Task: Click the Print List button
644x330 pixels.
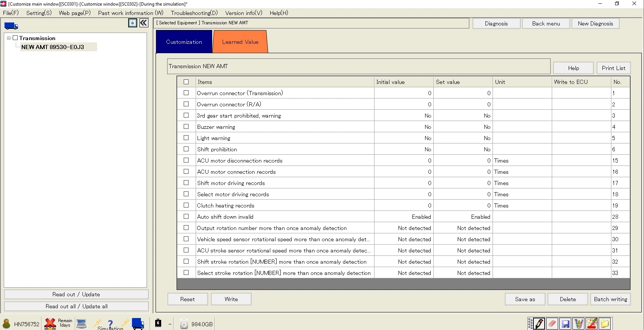Action: coord(614,68)
